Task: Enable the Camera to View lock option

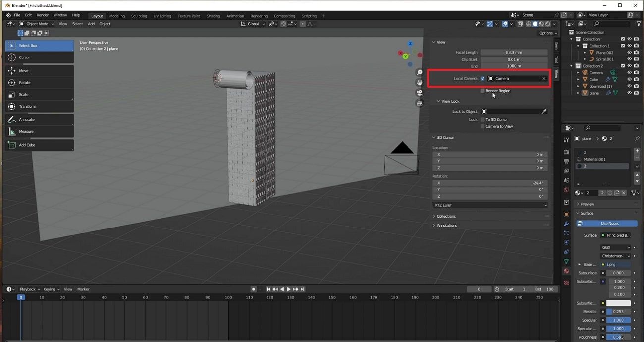Action: pos(482,126)
